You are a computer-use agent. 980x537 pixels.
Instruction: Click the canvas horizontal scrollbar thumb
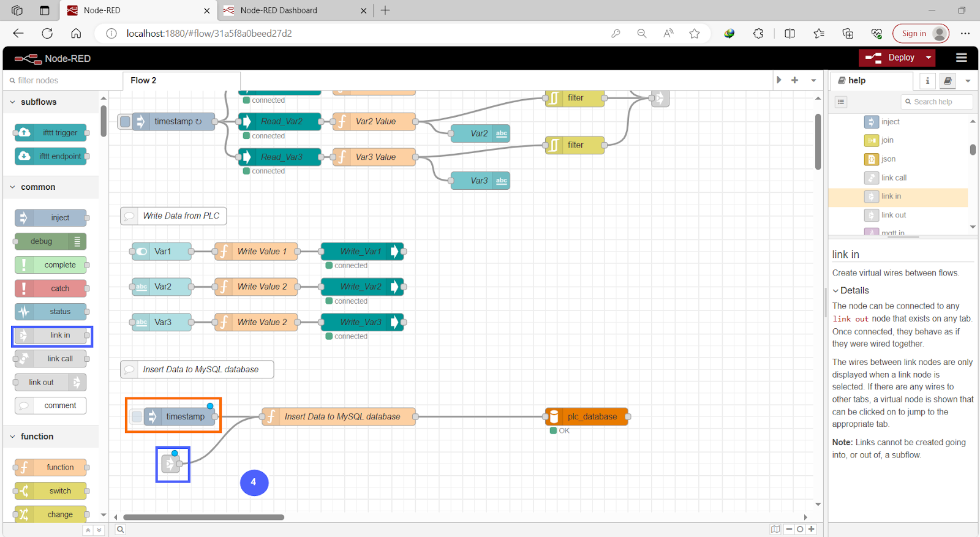203,517
